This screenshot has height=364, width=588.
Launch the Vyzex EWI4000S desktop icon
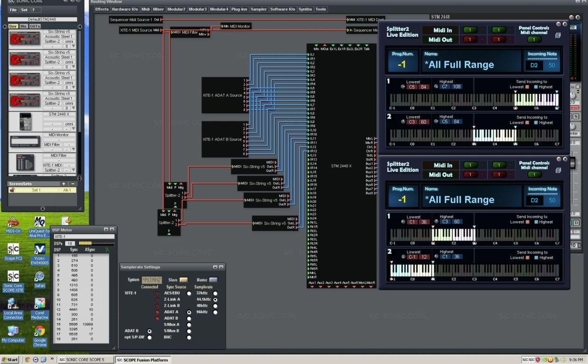(40, 253)
